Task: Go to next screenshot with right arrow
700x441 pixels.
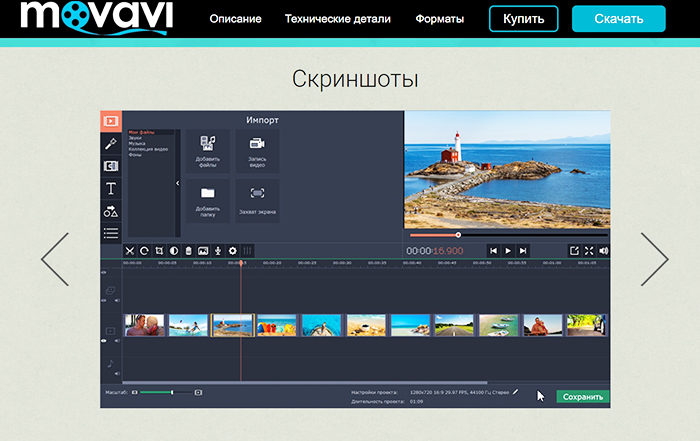Action: 653,258
